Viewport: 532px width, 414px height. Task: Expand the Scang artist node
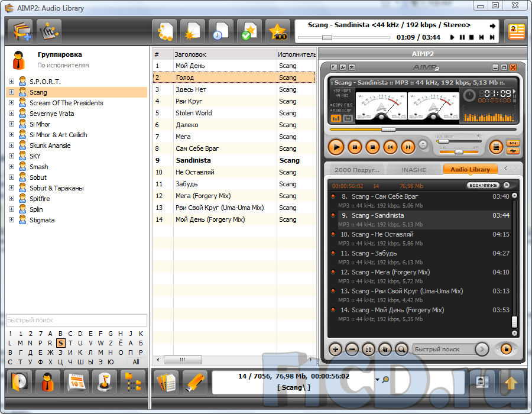click(x=12, y=92)
